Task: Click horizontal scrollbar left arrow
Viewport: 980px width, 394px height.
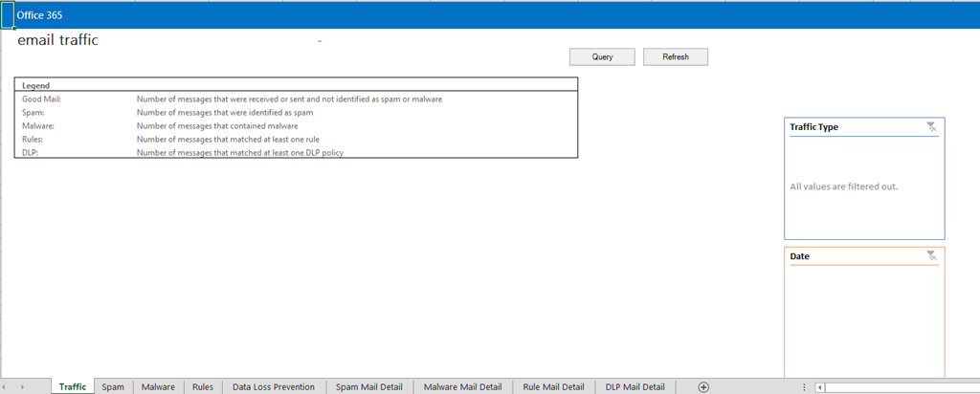Action: coord(820,387)
